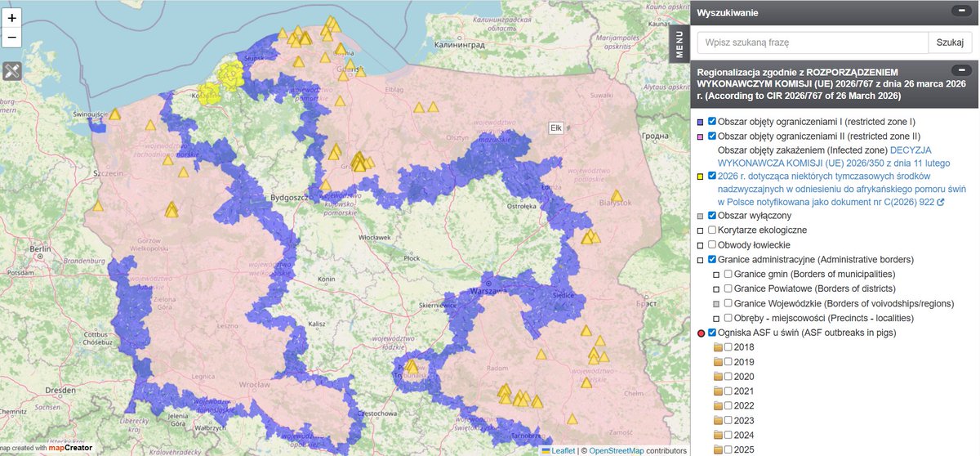This screenshot has height=456, width=980.
Task: Enable Granice Wojewódzkie layer
Action: (x=728, y=303)
